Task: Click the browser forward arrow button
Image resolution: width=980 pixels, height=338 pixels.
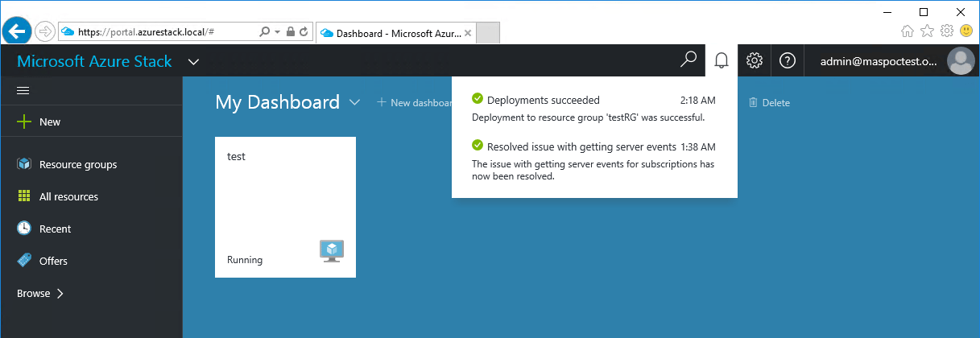Action: 45,32
